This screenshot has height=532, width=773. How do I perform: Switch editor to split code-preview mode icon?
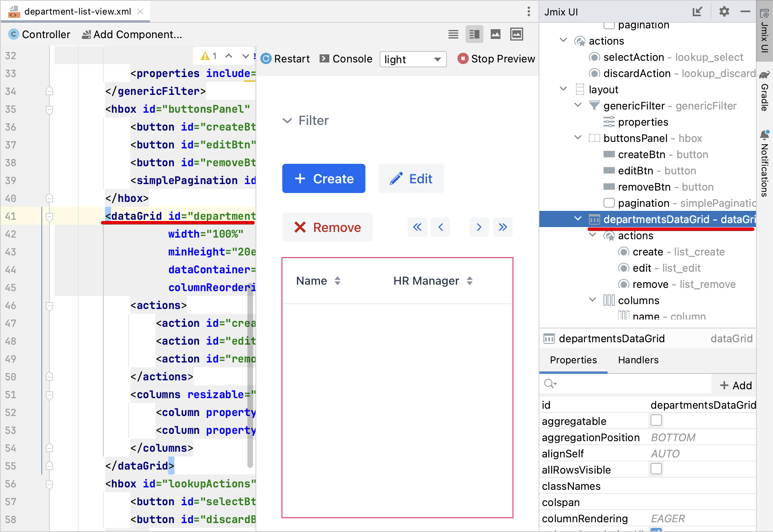point(474,34)
